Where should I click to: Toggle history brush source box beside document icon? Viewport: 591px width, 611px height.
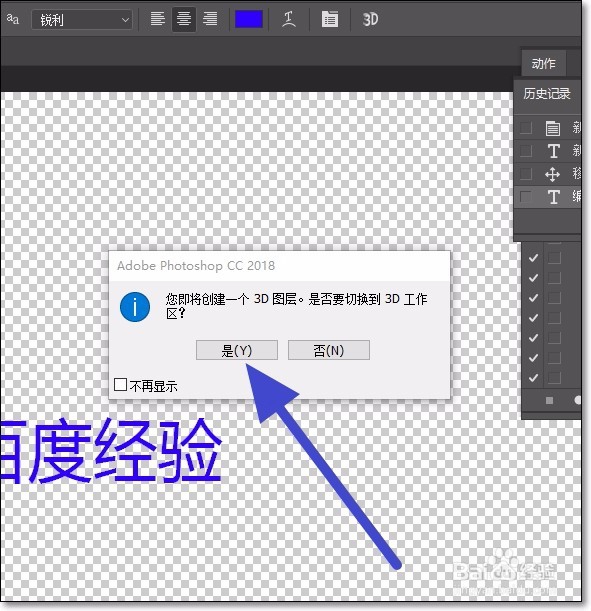(526, 128)
